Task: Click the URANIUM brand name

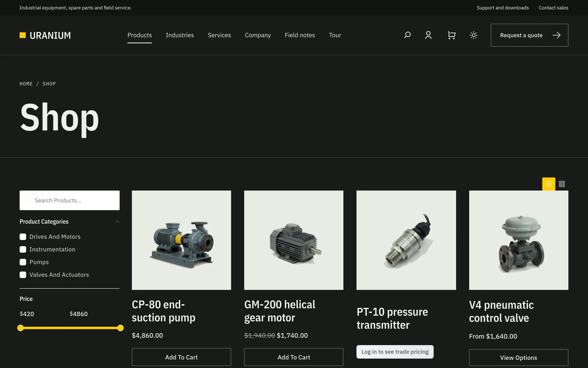Action: [50, 35]
